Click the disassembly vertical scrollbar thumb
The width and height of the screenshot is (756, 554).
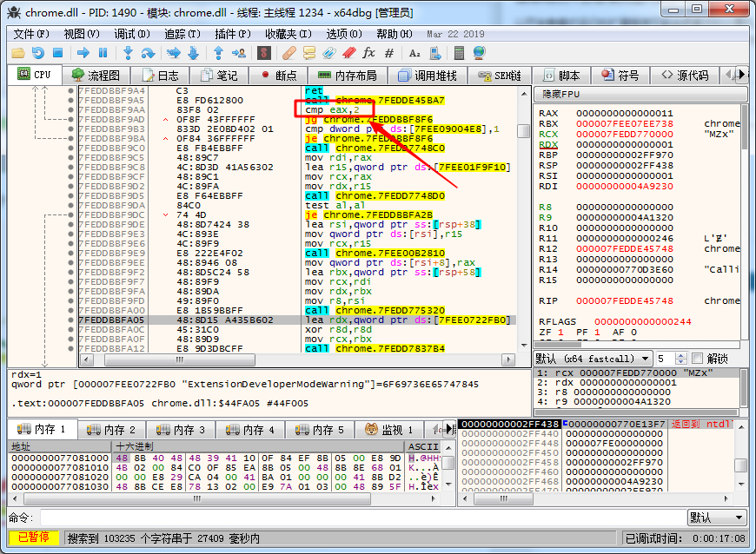(x=524, y=131)
